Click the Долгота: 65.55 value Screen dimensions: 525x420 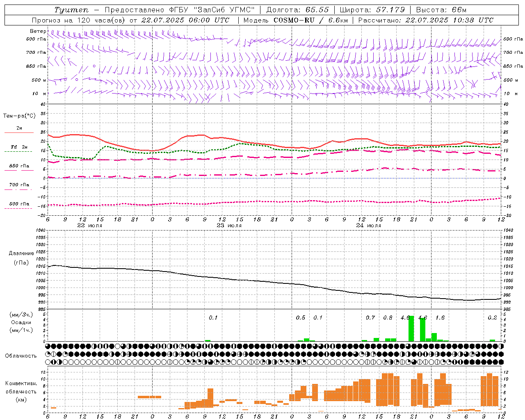297,10
